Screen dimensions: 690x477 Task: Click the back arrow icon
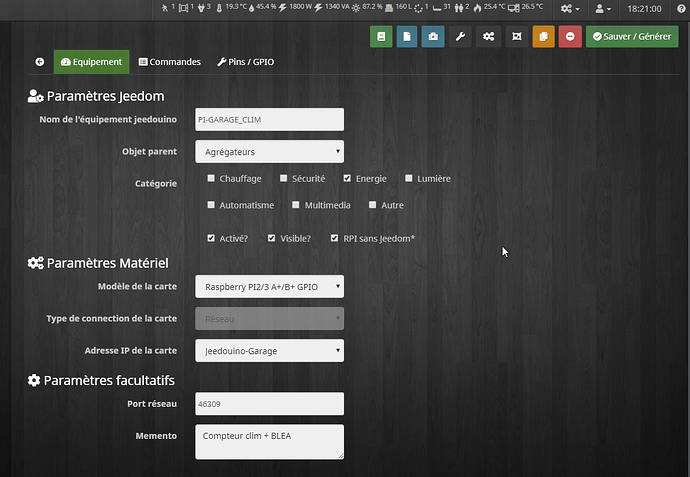40,62
